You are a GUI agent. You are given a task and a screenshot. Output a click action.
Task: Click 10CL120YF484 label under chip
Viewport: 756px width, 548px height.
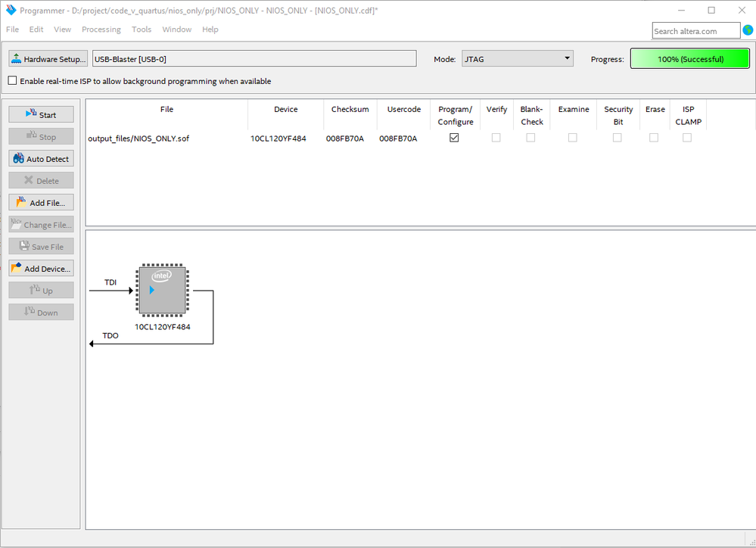tap(163, 326)
